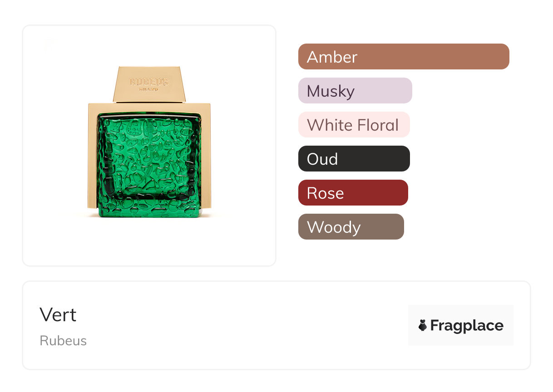Click the far right end of Amber bar
The width and height of the screenshot is (553, 392).
click(x=503, y=57)
